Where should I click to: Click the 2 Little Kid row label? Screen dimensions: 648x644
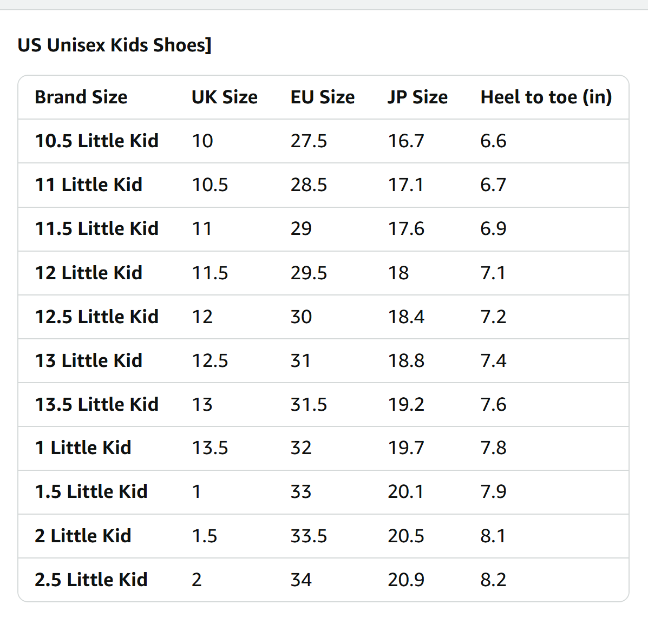pos(83,536)
